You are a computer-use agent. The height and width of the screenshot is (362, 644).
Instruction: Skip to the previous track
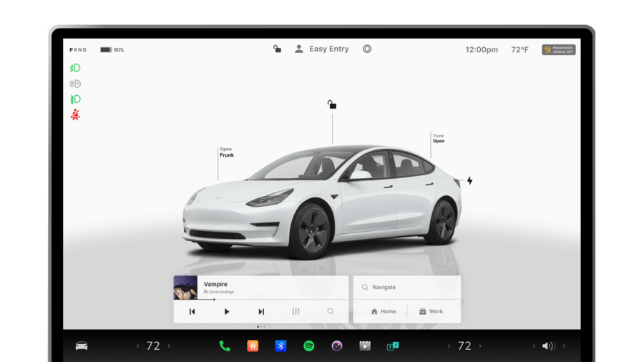[192, 311]
